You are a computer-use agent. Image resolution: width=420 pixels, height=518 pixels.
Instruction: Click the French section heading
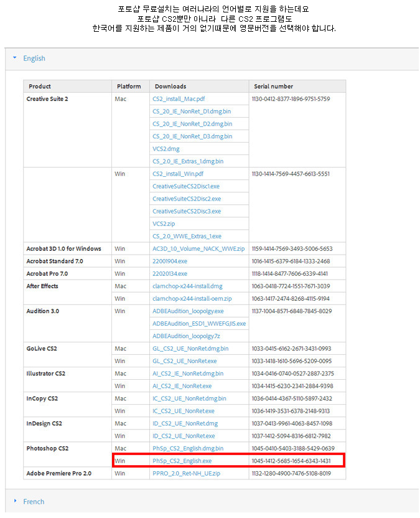34,501
